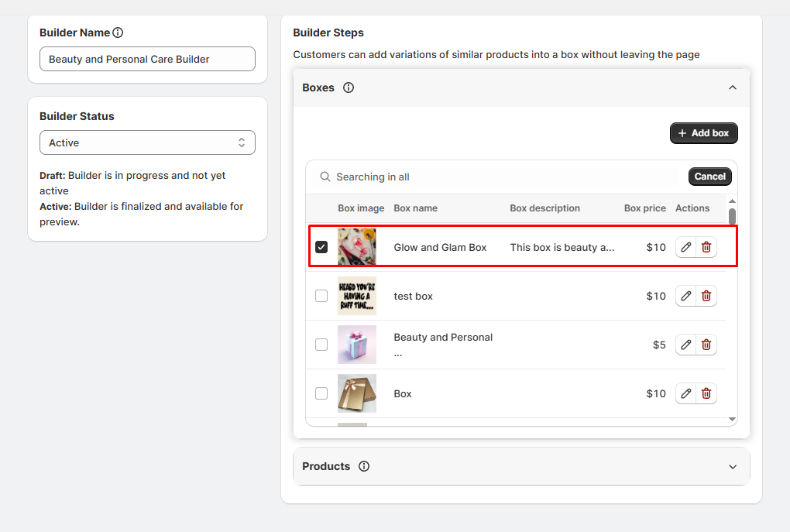
Task: Check the Beauty and Personal box checkbox
Action: pyautogui.click(x=321, y=345)
